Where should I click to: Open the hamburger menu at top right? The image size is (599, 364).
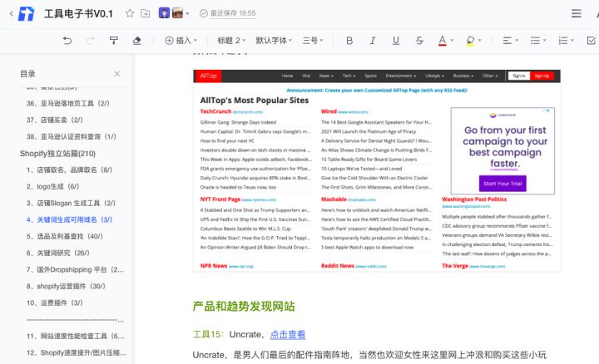click(x=577, y=13)
